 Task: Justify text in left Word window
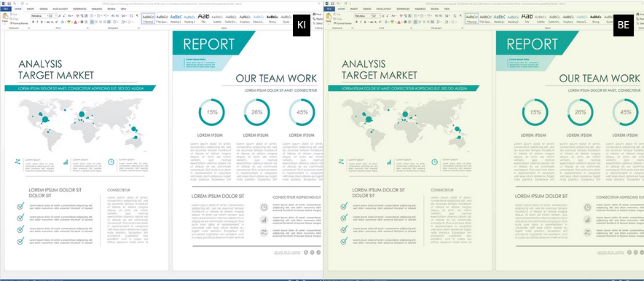(x=105, y=22)
